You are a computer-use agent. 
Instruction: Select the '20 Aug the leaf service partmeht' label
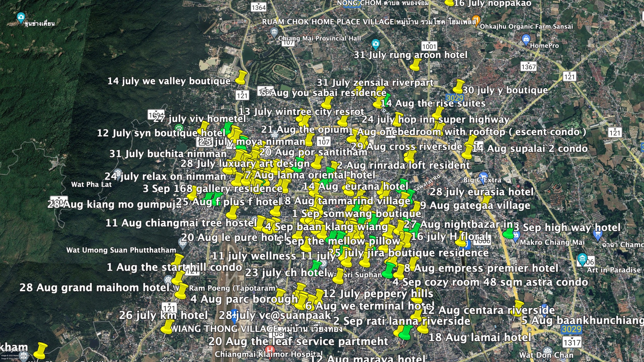[x=298, y=341]
